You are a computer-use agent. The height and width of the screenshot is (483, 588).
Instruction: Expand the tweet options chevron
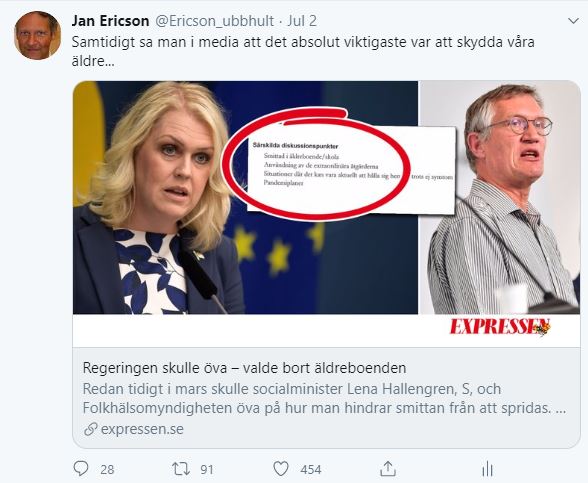(573, 21)
